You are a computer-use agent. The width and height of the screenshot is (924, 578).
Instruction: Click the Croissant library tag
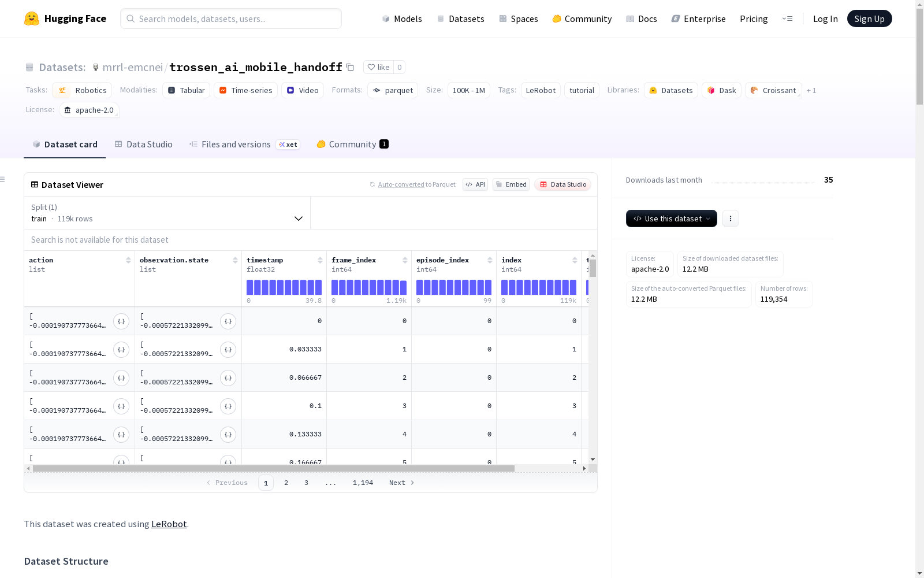click(773, 90)
